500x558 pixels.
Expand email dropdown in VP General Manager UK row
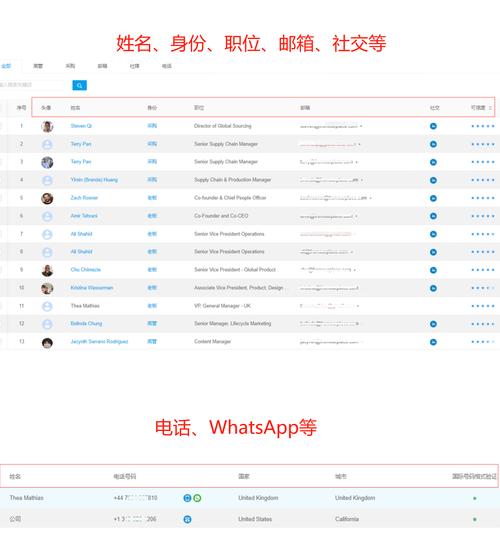(358, 306)
